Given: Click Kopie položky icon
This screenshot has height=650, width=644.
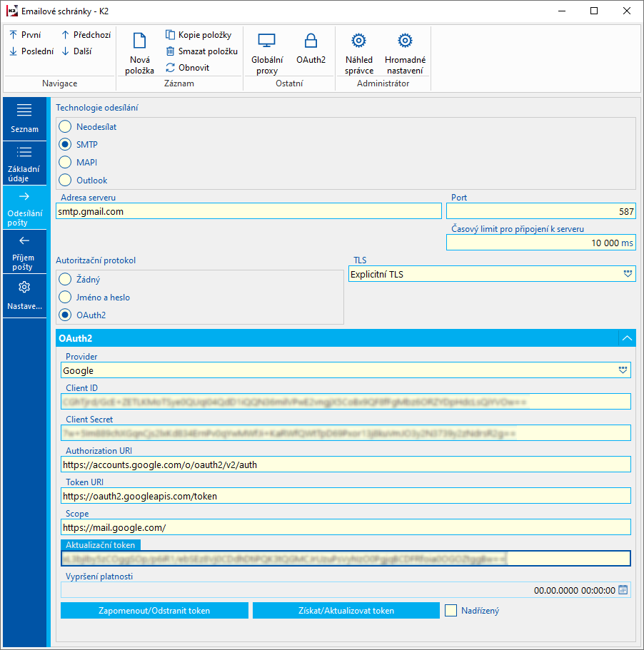Looking at the screenshot, I should [x=171, y=35].
